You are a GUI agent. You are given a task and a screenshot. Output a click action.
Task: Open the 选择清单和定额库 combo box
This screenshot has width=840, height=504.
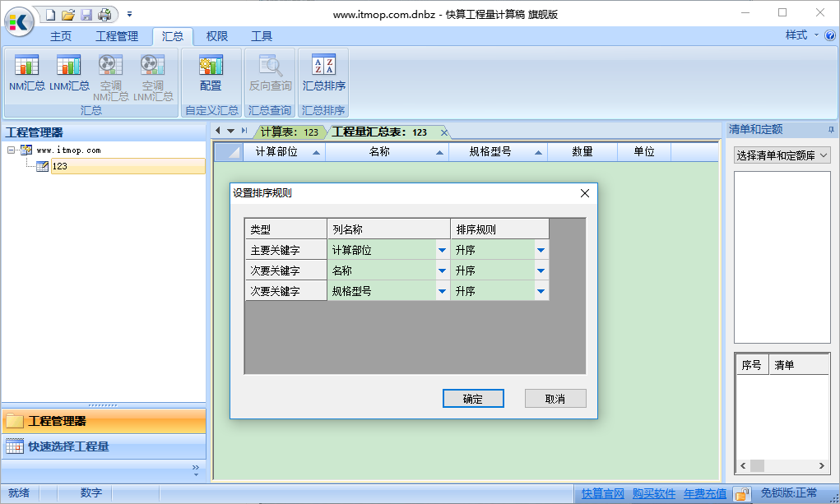click(x=782, y=155)
